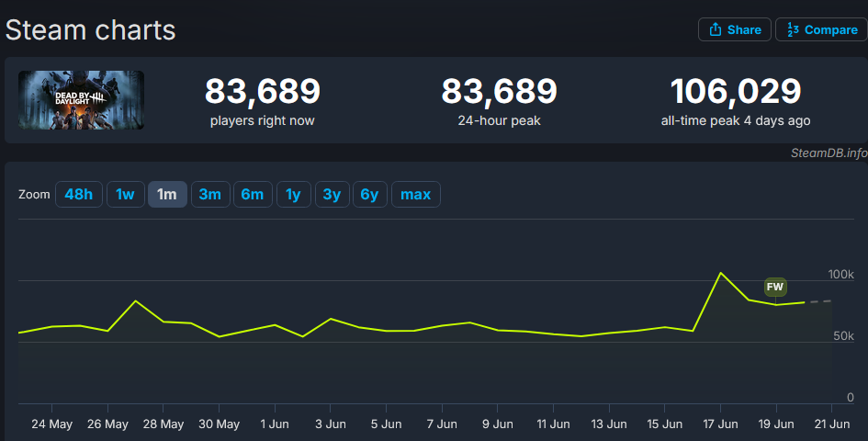Switch zoom to 6m
Viewport: 868px width, 441px height.
pyautogui.click(x=253, y=195)
